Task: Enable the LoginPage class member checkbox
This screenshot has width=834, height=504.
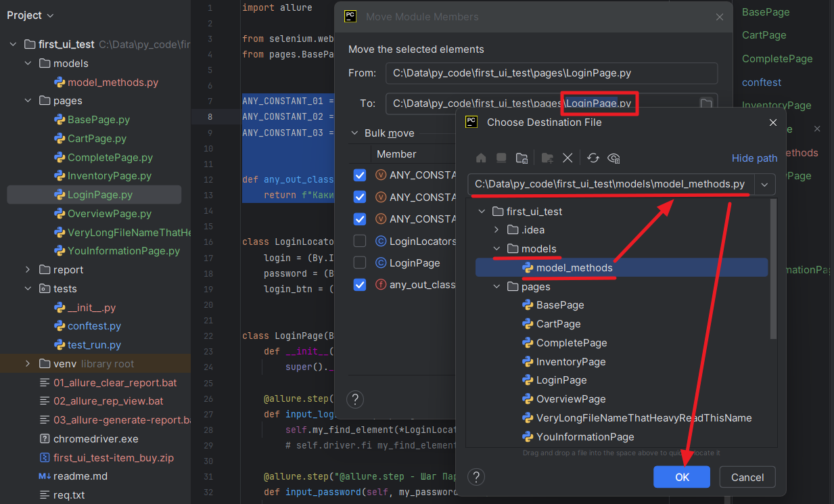Action: [x=360, y=262]
